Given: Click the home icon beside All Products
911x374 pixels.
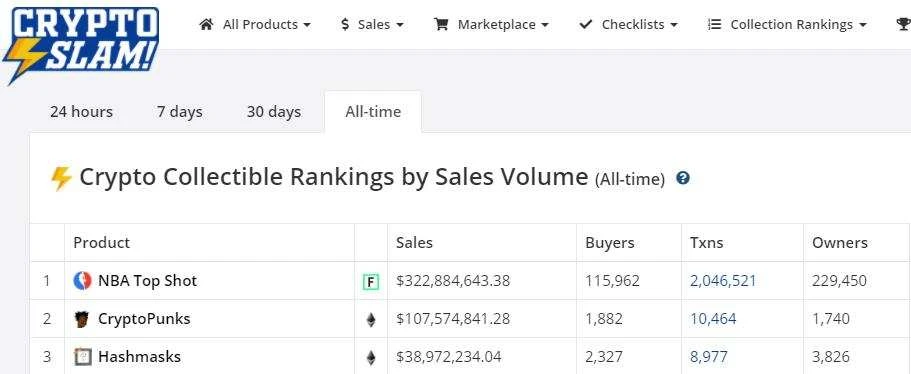Looking at the screenshot, I should (206, 24).
